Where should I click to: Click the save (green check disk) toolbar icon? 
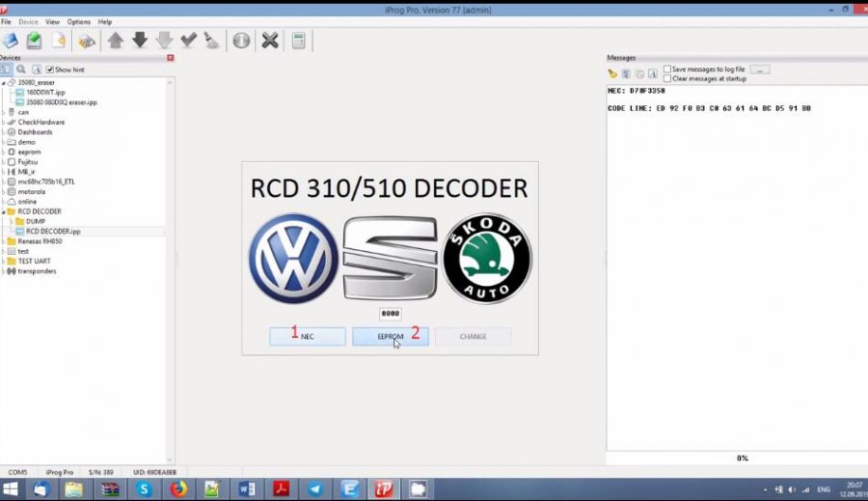click(x=35, y=41)
